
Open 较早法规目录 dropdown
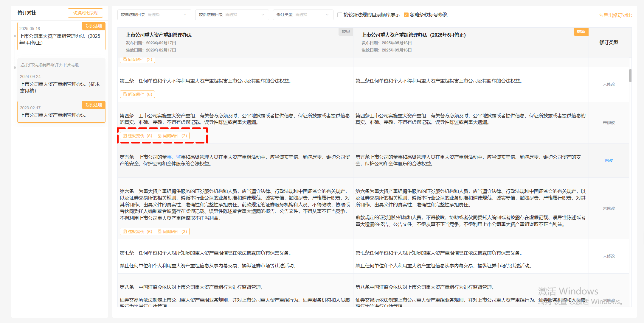coord(154,15)
